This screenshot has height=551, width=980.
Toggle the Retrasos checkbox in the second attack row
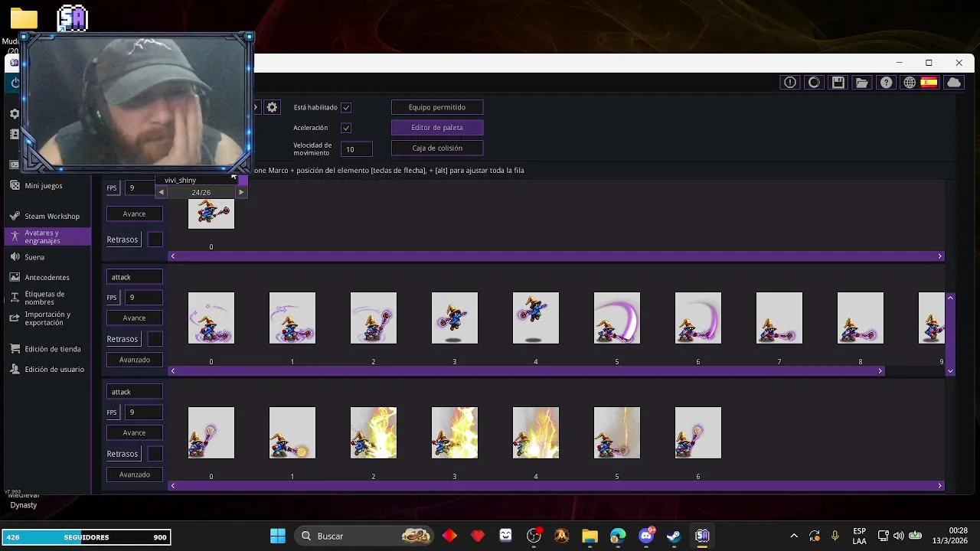[155, 454]
